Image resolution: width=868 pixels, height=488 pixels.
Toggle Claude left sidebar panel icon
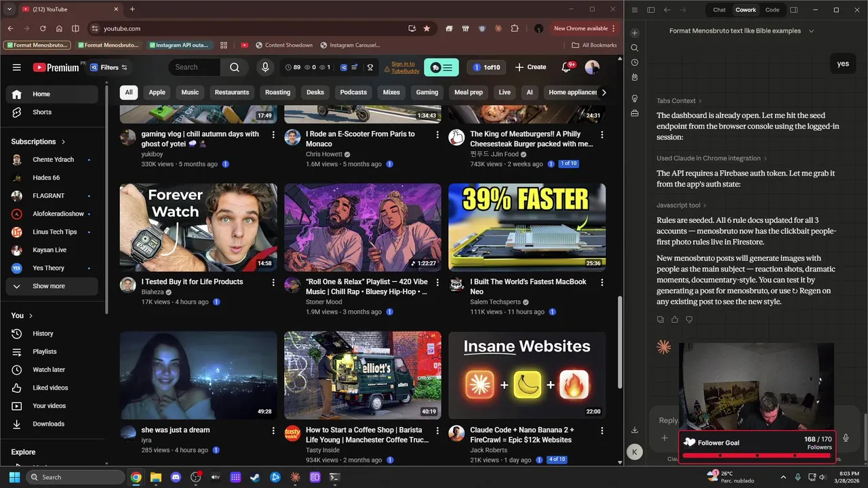point(651,9)
